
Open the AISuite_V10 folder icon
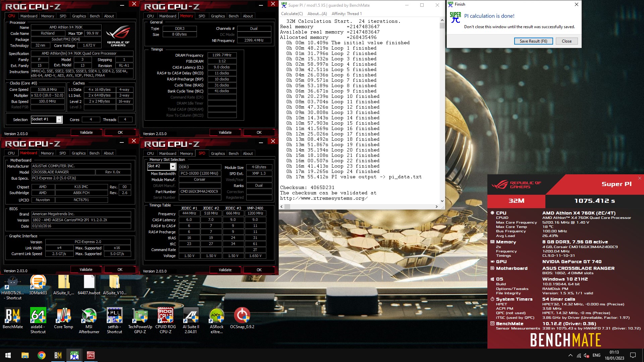[114, 285]
